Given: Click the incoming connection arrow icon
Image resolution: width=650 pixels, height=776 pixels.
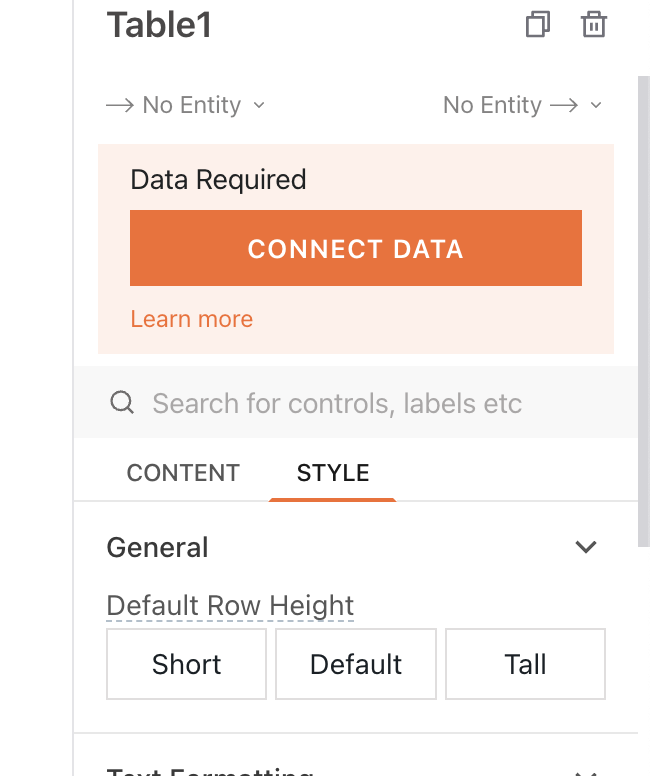Looking at the screenshot, I should (x=120, y=105).
